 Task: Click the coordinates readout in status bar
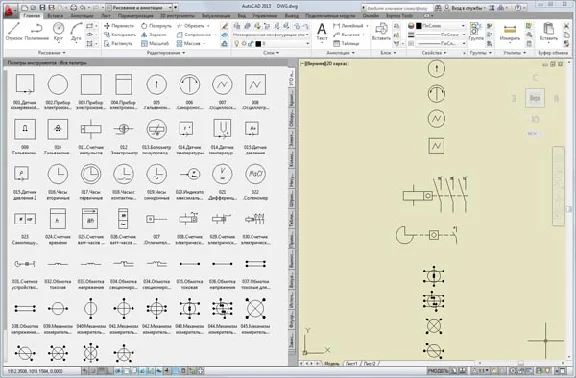(x=36, y=371)
